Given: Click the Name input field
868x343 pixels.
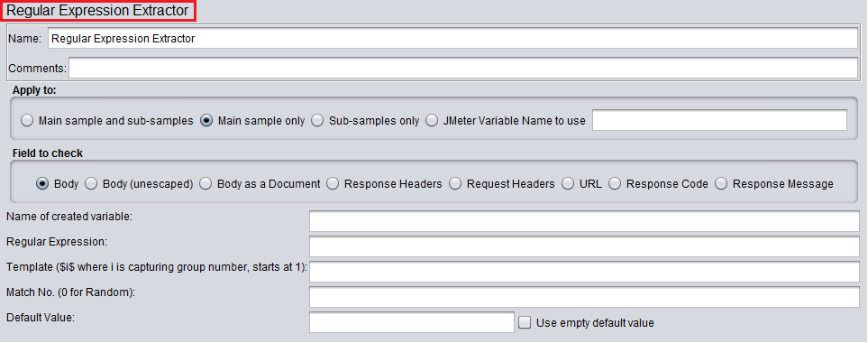Looking at the screenshot, I should click(452, 39).
